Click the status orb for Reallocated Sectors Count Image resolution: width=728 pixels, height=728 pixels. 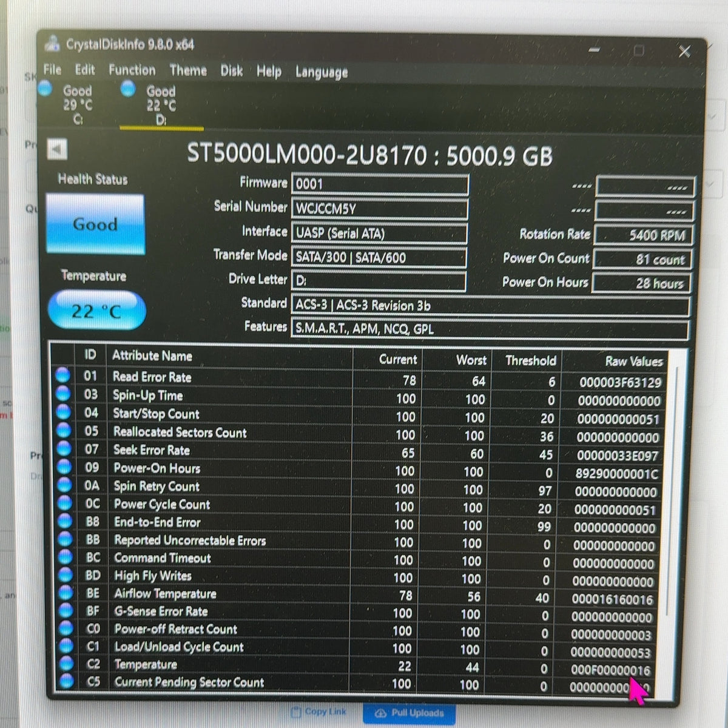63,430
